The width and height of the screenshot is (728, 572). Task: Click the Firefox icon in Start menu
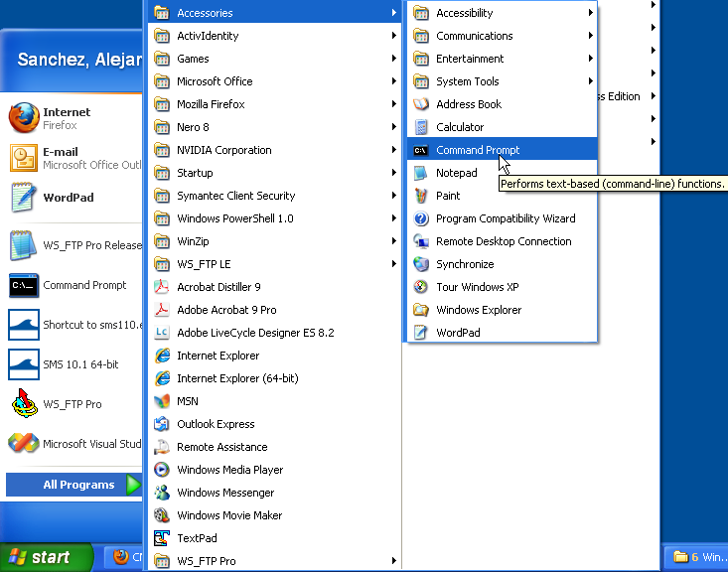[24, 118]
